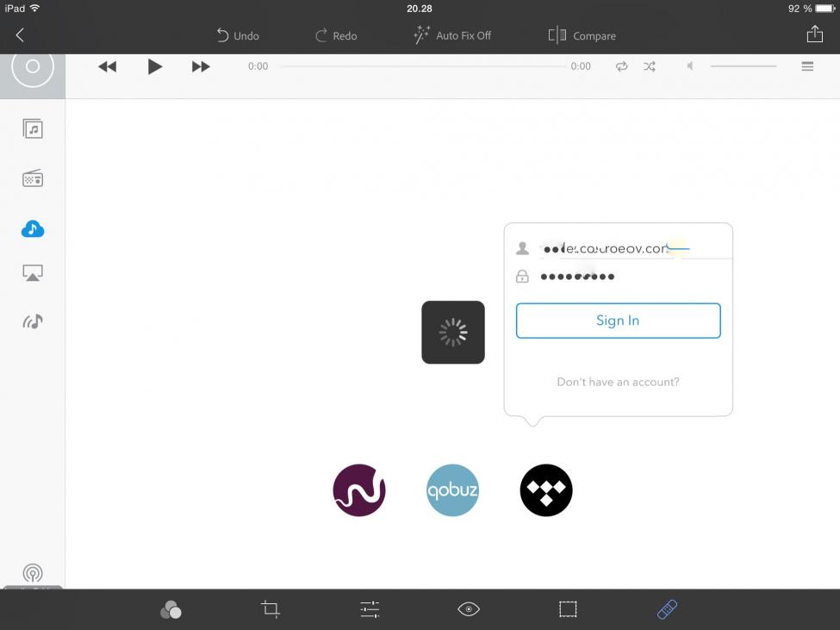Image resolution: width=840 pixels, height=630 pixels.
Task: Tap the Wi-Fi status icon
Action: (x=34, y=8)
